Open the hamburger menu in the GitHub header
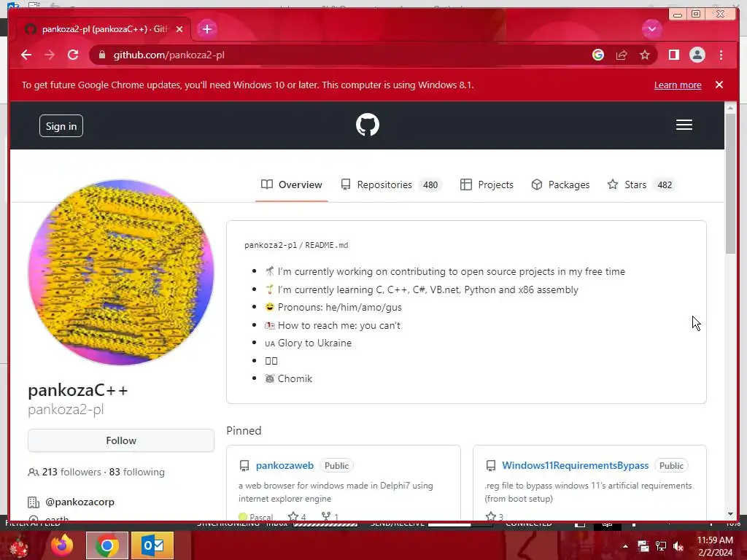 (684, 125)
